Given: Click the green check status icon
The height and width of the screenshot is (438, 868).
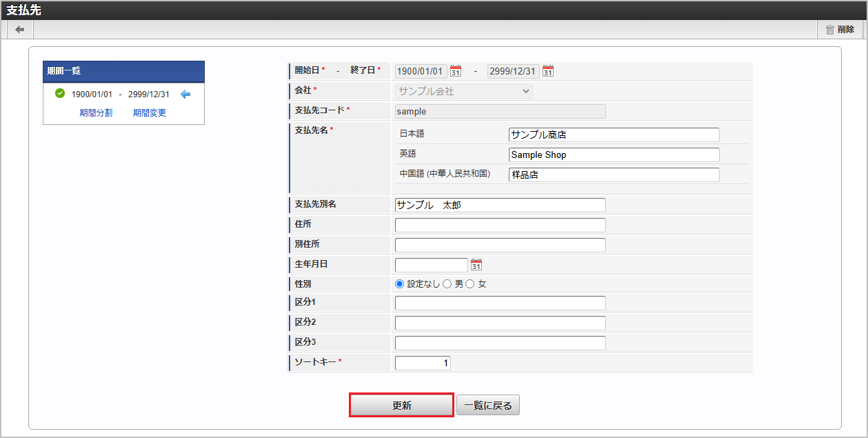Looking at the screenshot, I should coord(60,94).
